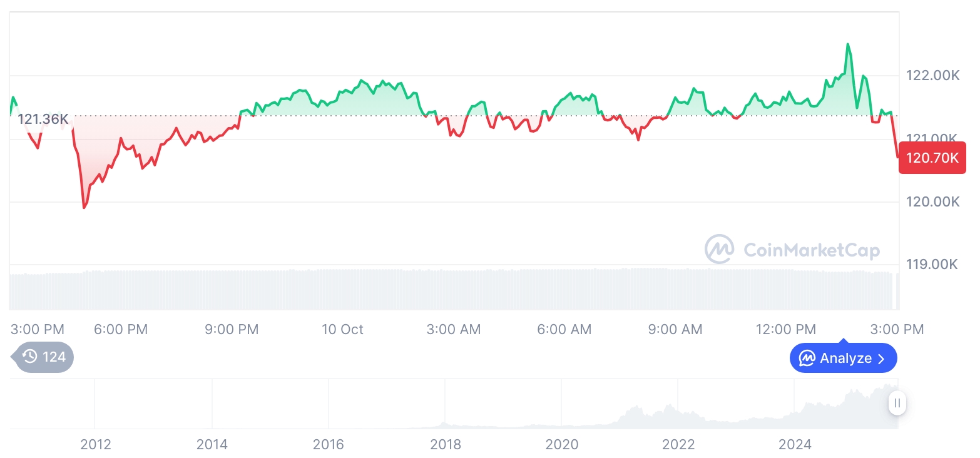Click the 10 Oct date label
This screenshot has width=980, height=458.
coord(342,329)
